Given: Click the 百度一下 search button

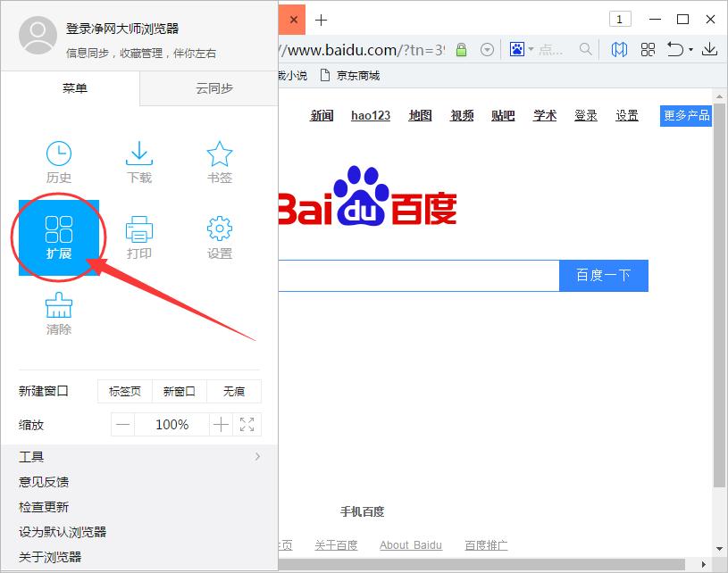Looking at the screenshot, I should pyautogui.click(x=603, y=276).
